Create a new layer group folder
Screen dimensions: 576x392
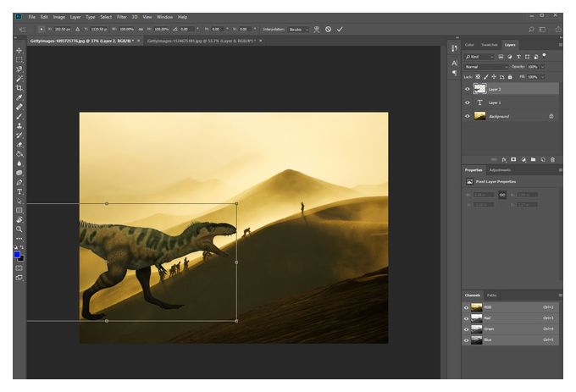click(x=533, y=160)
